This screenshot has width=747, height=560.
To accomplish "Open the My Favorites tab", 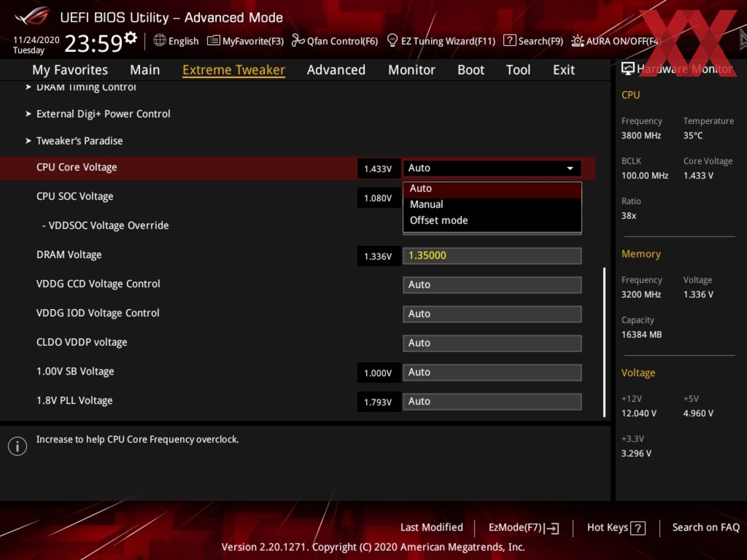I will point(70,70).
